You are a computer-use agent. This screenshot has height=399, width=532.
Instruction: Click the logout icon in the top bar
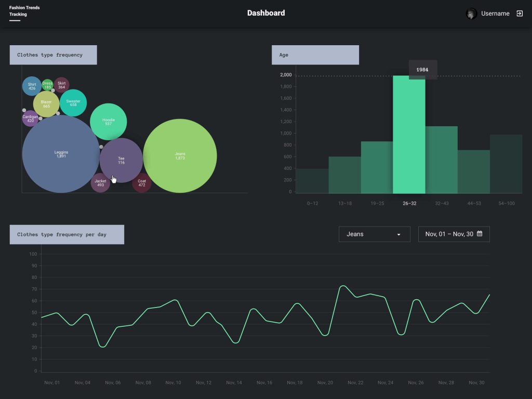(x=519, y=13)
